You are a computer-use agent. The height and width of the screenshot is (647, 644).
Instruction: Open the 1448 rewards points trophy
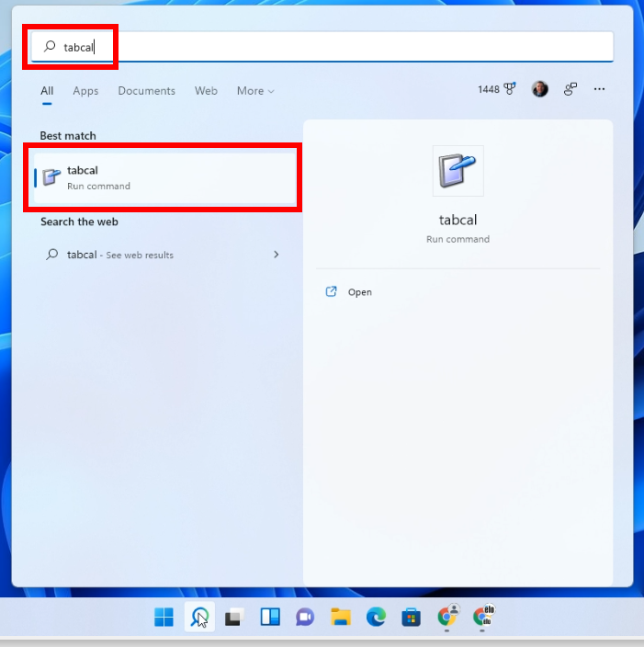(x=497, y=89)
